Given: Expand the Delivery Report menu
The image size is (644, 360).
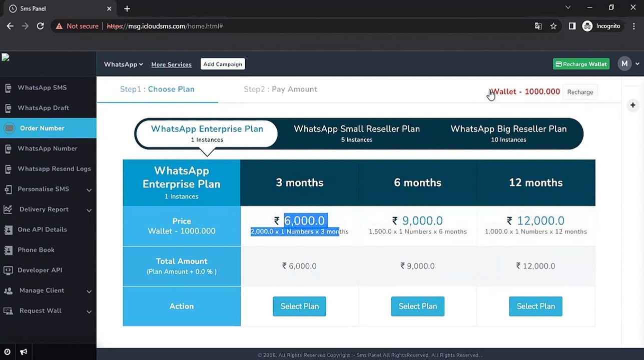Looking at the screenshot, I should 48,209.
